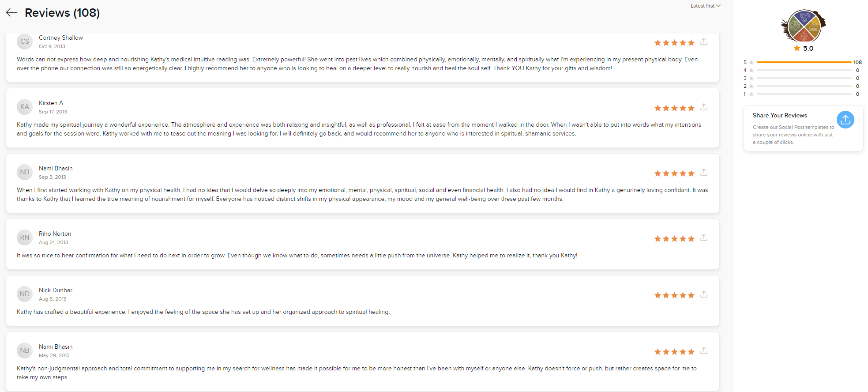The width and height of the screenshot is (868, 392).
Task: Click the blue Share Your Reviews upload icon
Action: tap(845, 120)
